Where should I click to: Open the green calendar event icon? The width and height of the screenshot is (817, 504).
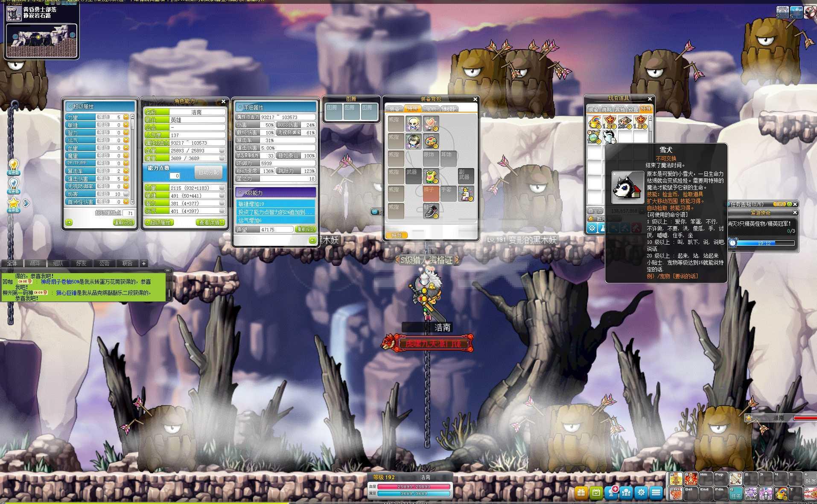click(x=596, y=493)
